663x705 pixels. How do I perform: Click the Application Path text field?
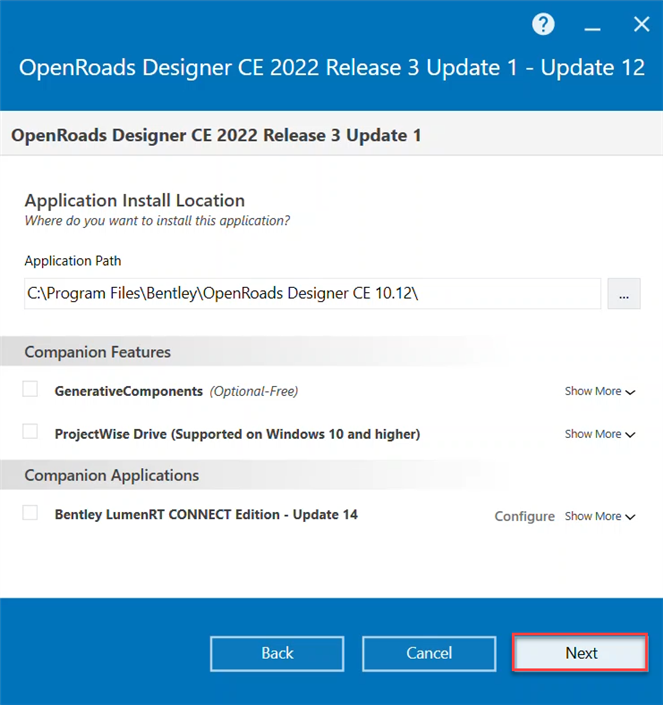[312, 294]
